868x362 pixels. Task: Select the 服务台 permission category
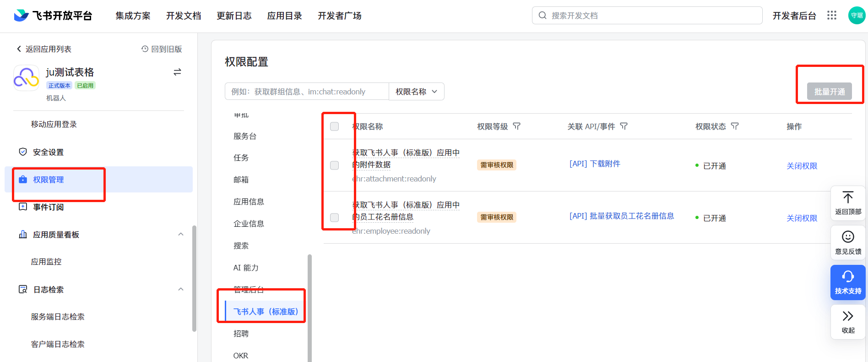(x=245, y=136)
